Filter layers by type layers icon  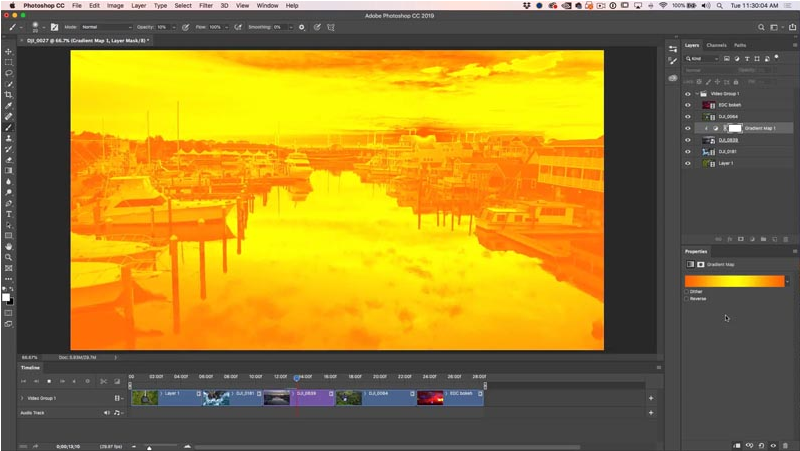(747, 59)
